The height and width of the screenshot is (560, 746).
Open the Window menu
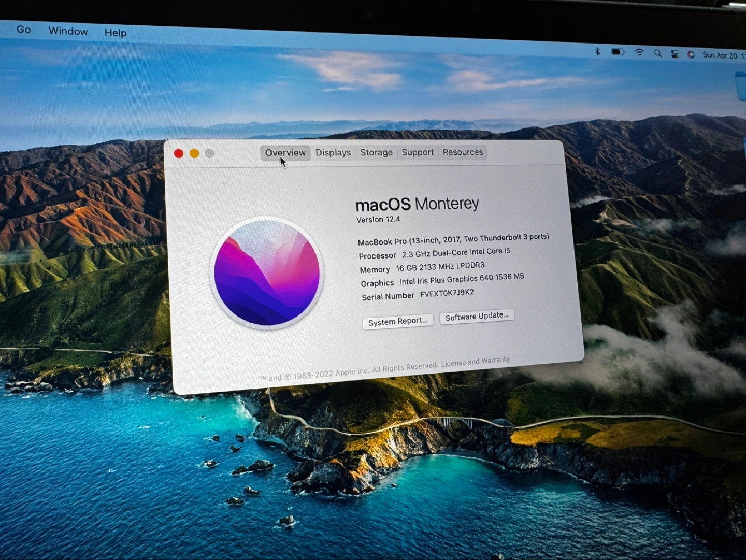[x=68, y=31]
